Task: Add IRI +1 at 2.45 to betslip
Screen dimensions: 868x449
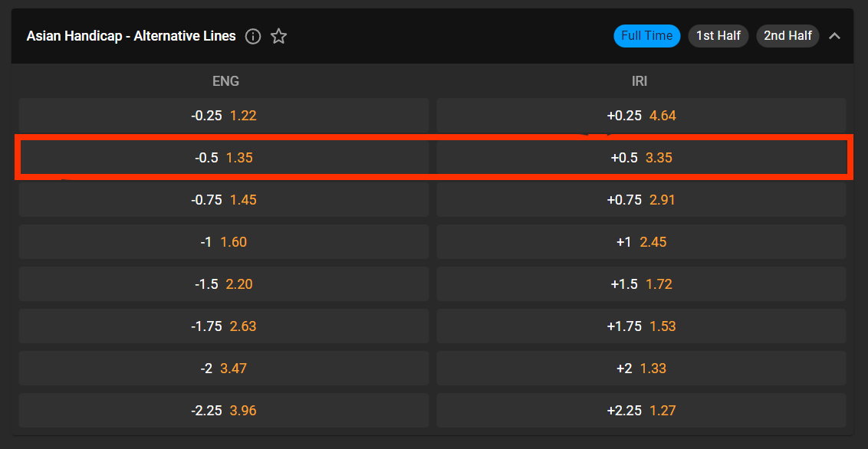Action: (641, 241)
